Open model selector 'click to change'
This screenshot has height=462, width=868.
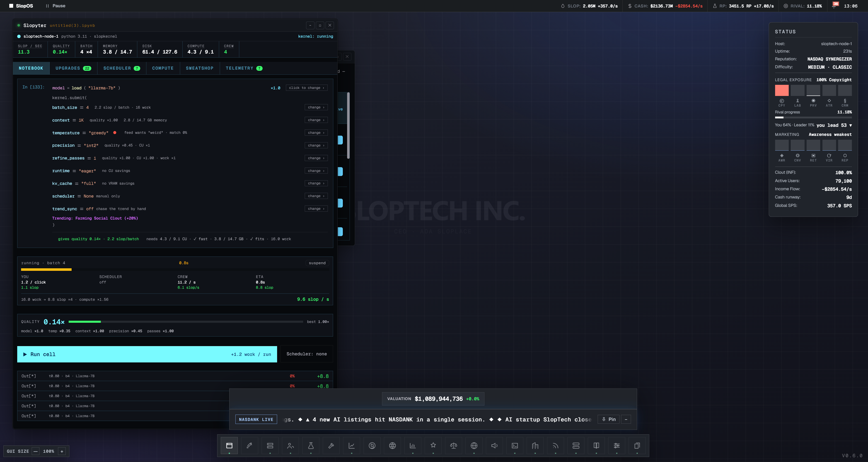coord(306,88)
